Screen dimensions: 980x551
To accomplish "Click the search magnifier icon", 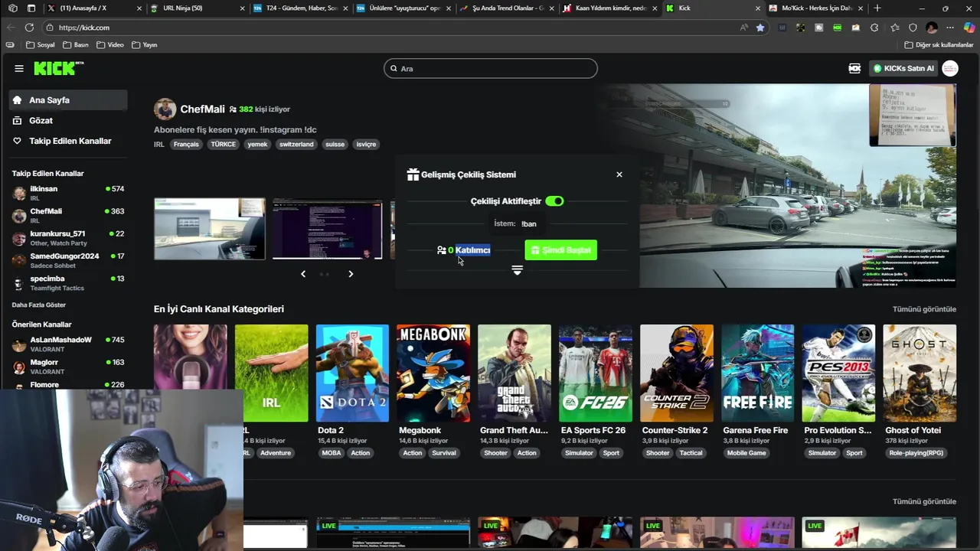I will pos(394,68).
